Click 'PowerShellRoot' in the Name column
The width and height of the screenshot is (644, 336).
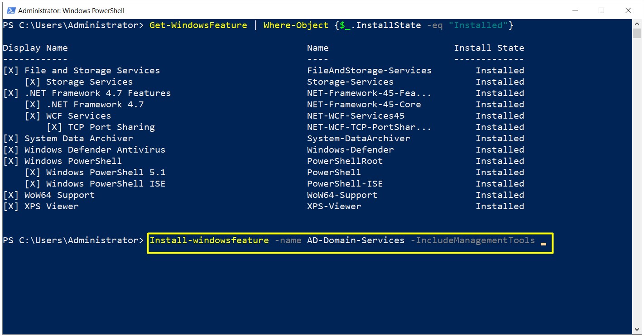(345, 161)
